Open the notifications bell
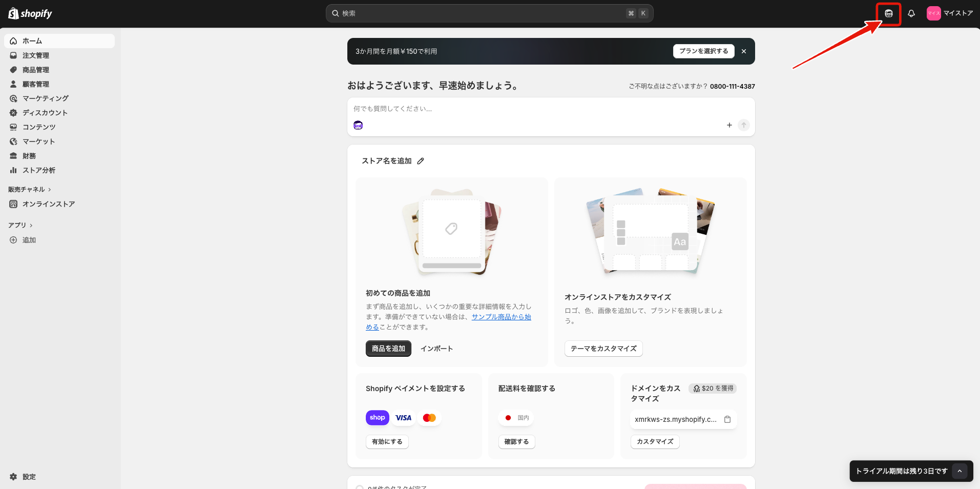Screen dimensions: 980x489 pos(912,13)
